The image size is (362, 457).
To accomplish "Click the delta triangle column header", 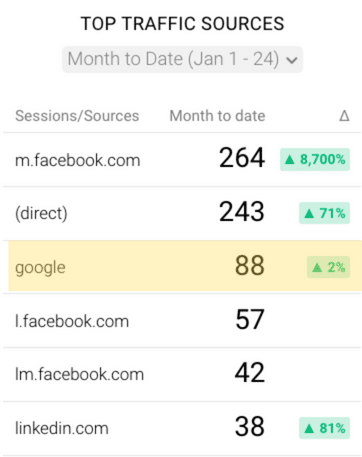I will click(x=344, y=116).
